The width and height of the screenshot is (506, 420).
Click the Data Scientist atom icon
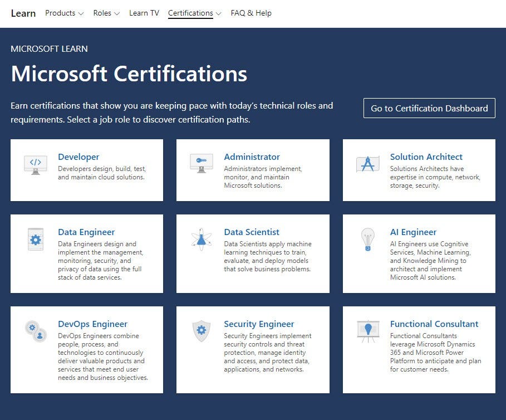(x=201, y=240)
